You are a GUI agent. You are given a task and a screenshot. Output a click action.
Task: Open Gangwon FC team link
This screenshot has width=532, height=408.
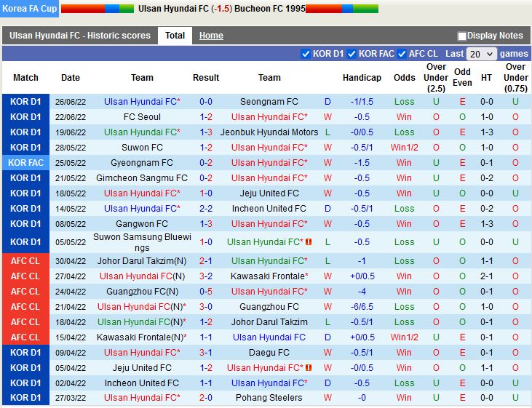[142, 224]
